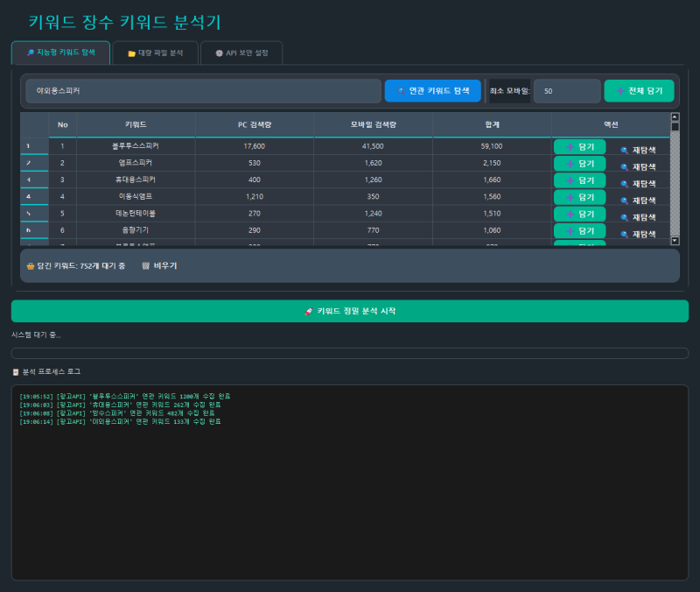Add 이동식앰프 with its 담기 button
The height and width of the screenshot is (592, 700).
(579, 198)
